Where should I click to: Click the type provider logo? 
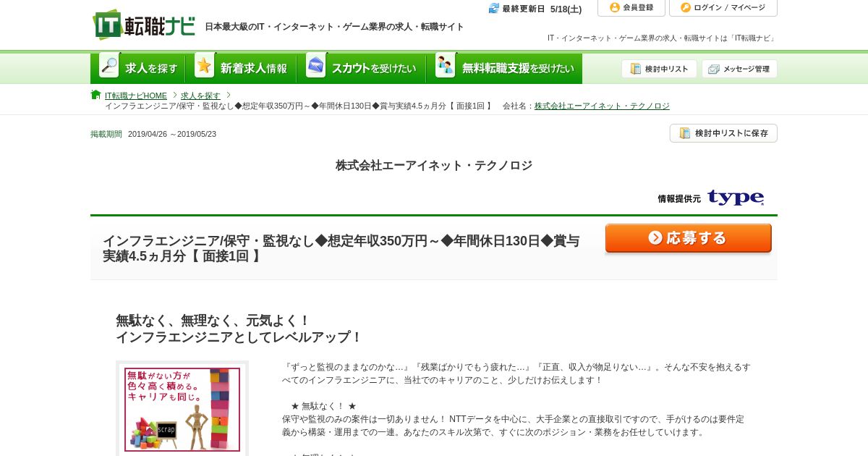(x=736, y=198)
